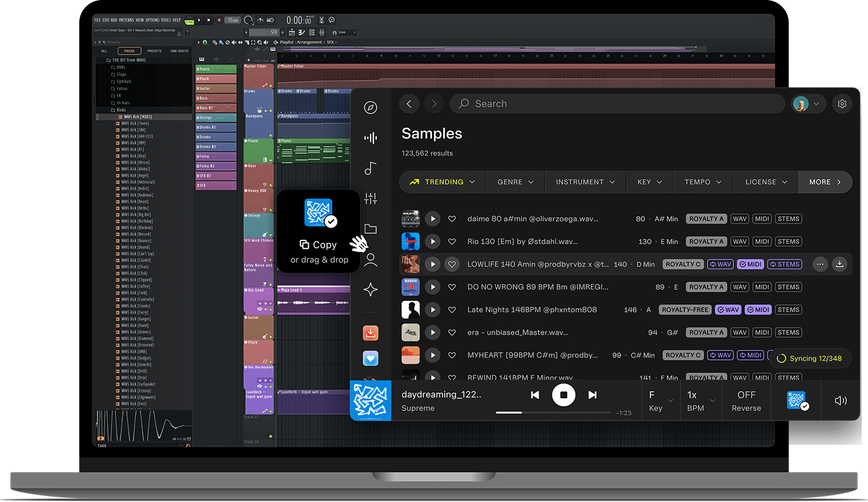Switch to the PACKS browser tab

click(x=129, y=51)
